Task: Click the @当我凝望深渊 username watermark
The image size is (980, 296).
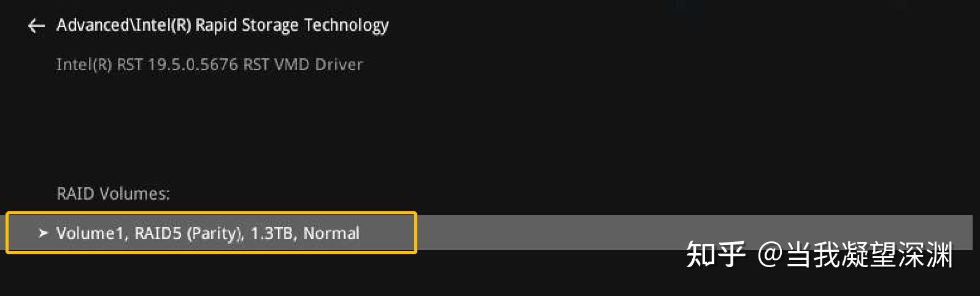Action: point(855,254)
